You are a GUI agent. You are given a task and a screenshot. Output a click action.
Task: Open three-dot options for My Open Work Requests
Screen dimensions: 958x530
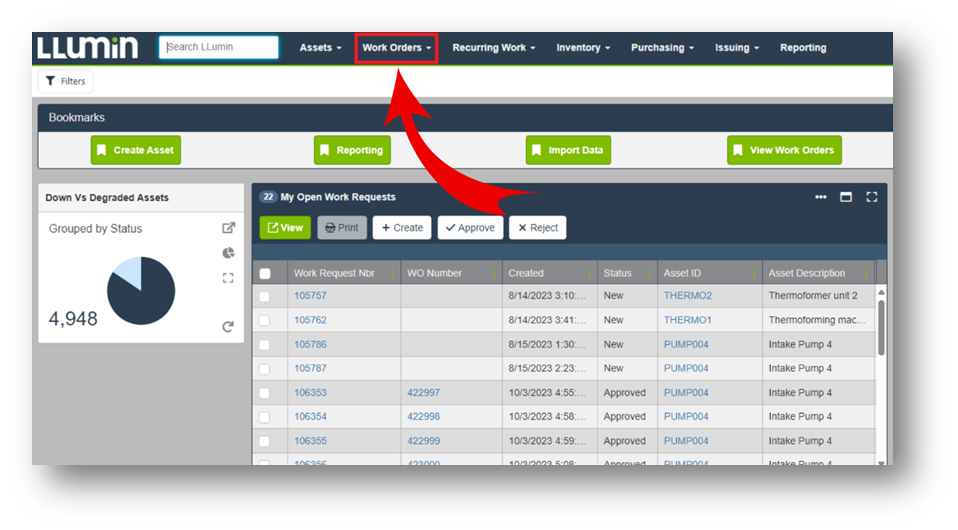pyautogui.click(x=821, y=197)
